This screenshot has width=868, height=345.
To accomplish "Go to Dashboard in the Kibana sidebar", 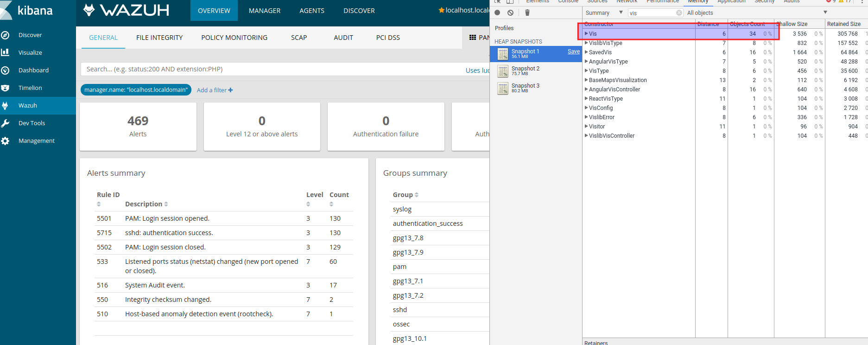I will click(x=33, y=70).
